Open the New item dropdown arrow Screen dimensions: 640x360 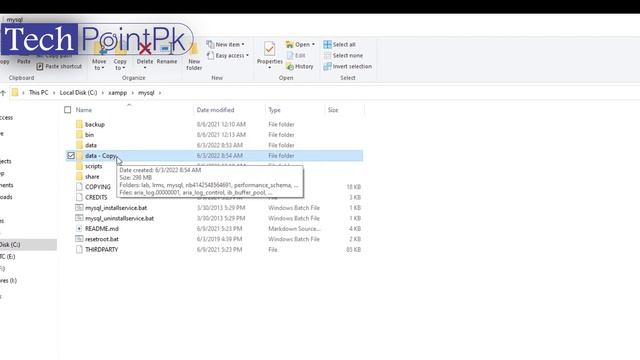(243, 44)
